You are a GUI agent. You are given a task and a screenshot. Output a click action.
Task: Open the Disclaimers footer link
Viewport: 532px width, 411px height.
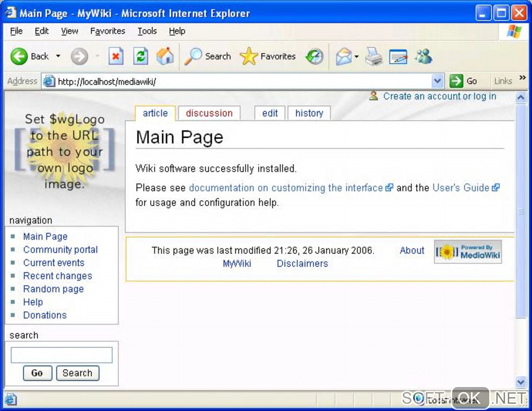click(x=303, y=264)
